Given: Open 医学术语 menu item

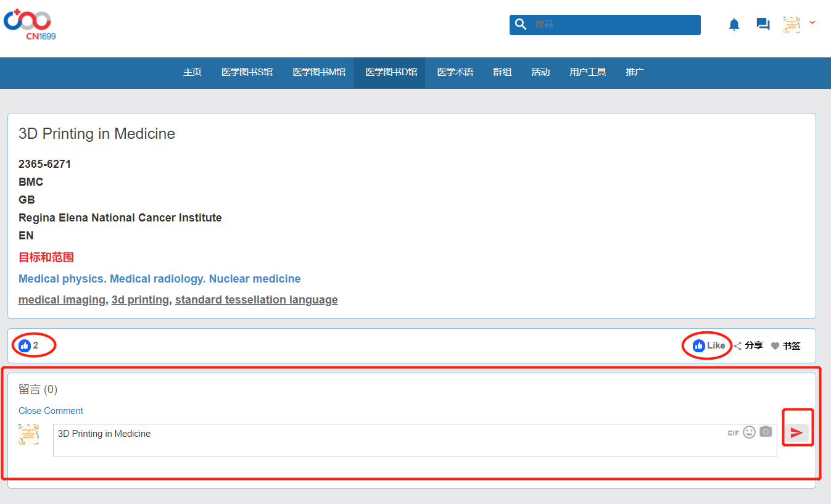Looking at the screenshot, I should coord(455,72).
